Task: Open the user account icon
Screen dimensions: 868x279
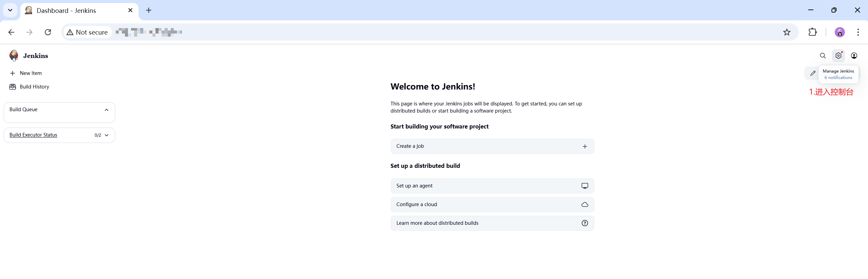Action: coord(854,56)
